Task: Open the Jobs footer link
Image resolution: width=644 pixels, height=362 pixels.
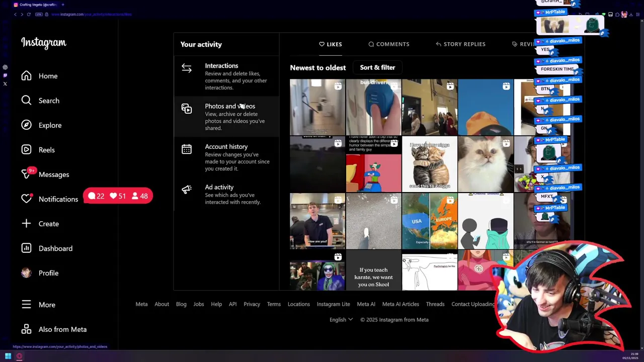Action: 199,304
